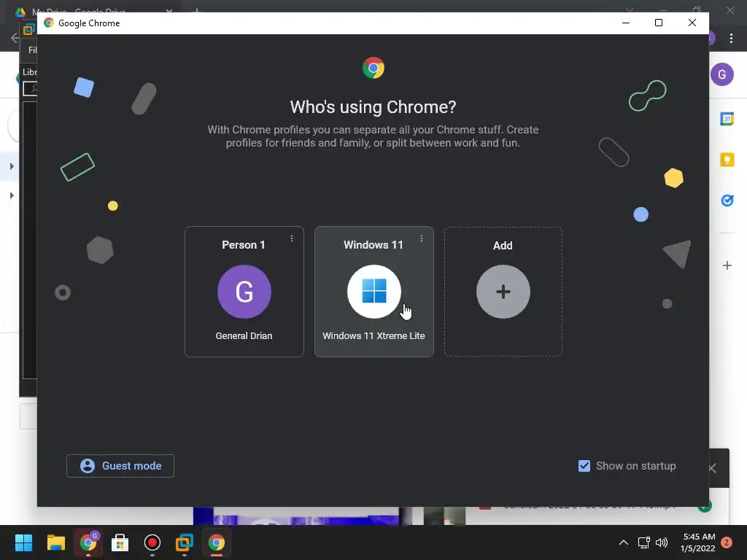The width and height of the screenshot is (747, 560).
Task: Open Microsoft Store from taskbar
Action: [x=120, y=542]
